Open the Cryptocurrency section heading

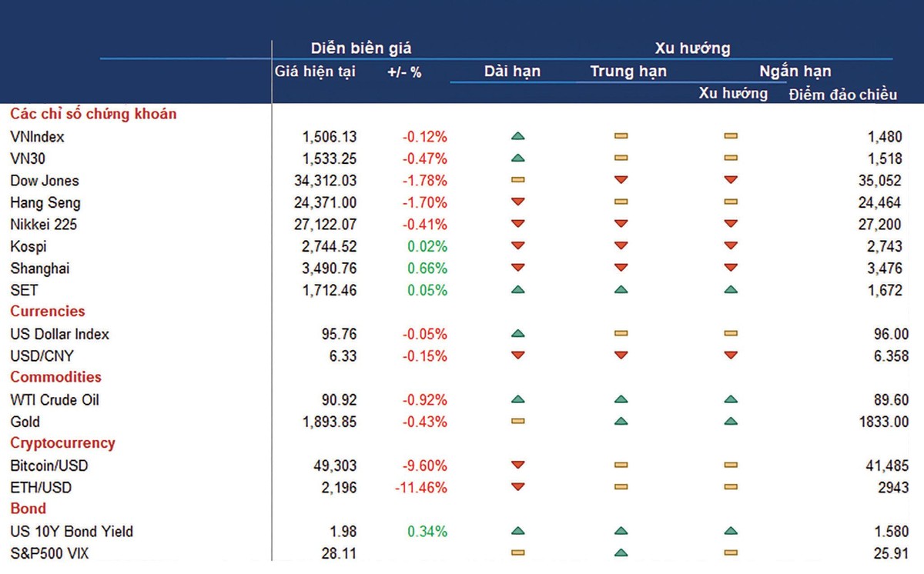pos(62,443)
